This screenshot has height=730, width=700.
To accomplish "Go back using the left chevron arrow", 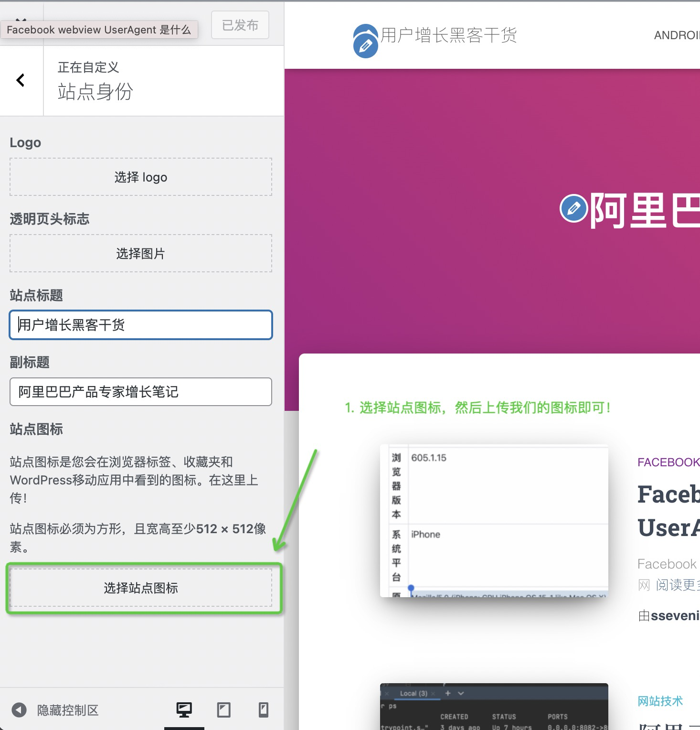I will (x=21, y=80).
